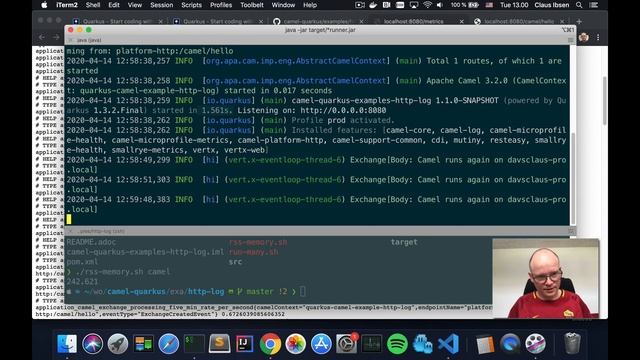
Task: Close the localhost:8080/metrics Chrome tab
Action: point(461,21)
